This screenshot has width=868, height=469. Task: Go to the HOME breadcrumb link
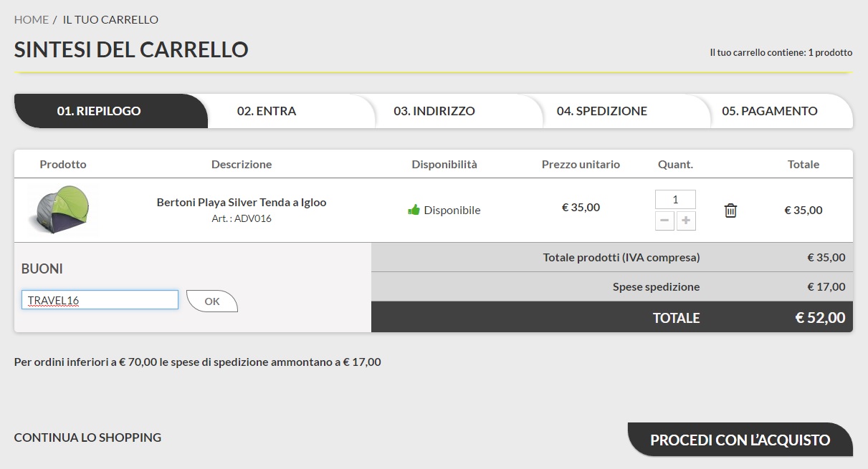click(32, 19)
